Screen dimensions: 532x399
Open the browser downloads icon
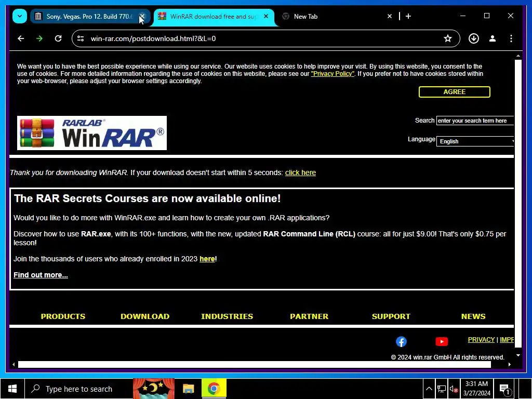point(474,38)
